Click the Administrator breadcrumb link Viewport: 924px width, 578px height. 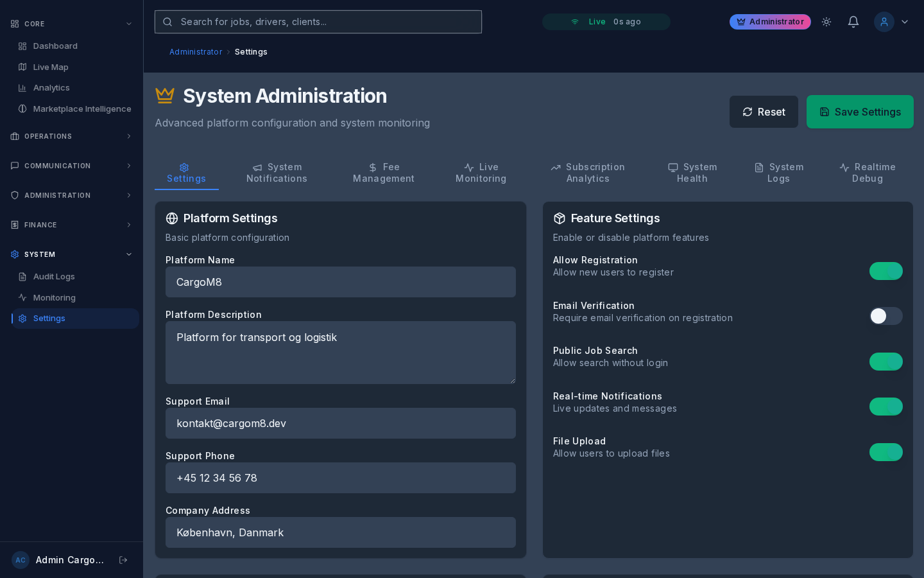[196, 52]
